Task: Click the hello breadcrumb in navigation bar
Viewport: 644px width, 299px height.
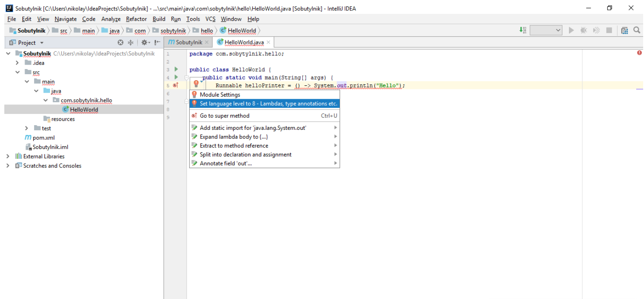Action: point(203,31)
